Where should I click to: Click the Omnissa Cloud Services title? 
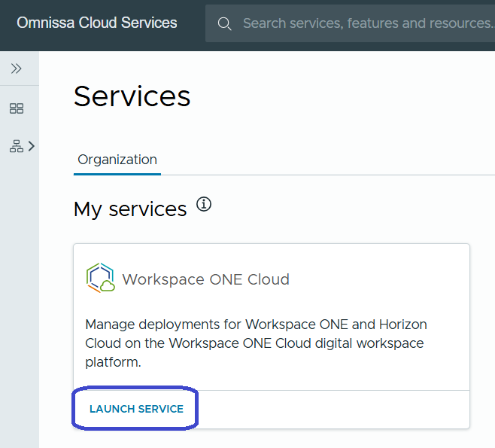[x=96, y=23]
